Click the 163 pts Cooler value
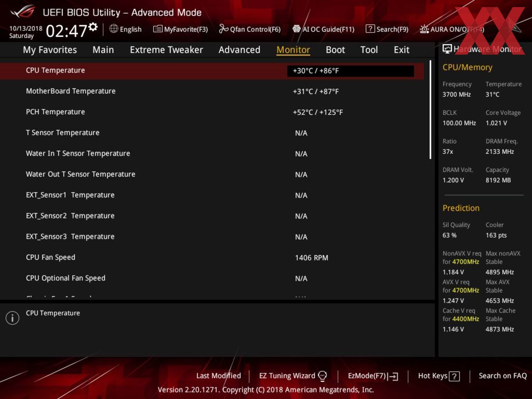 point(496,235)
